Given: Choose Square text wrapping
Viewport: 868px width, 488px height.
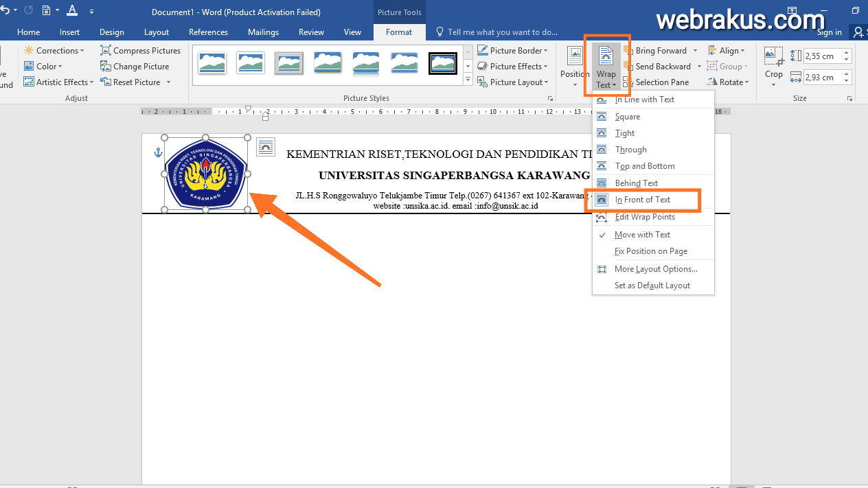Looking at the screenshot, I should 627,116.
